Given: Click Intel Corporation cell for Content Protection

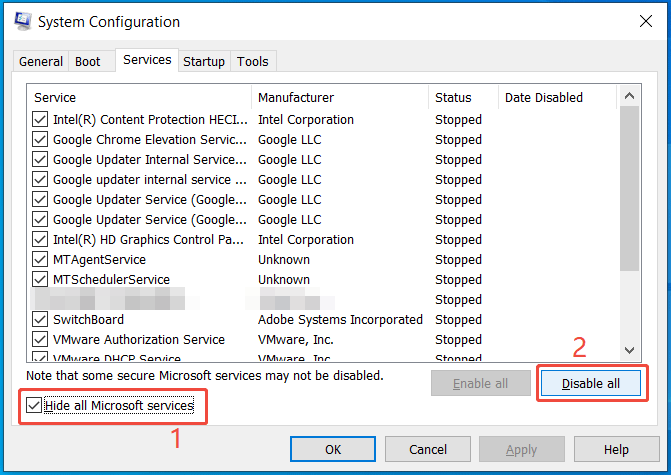Looking at the screenshot, I should pyautogui.click(x=306, y=119).
